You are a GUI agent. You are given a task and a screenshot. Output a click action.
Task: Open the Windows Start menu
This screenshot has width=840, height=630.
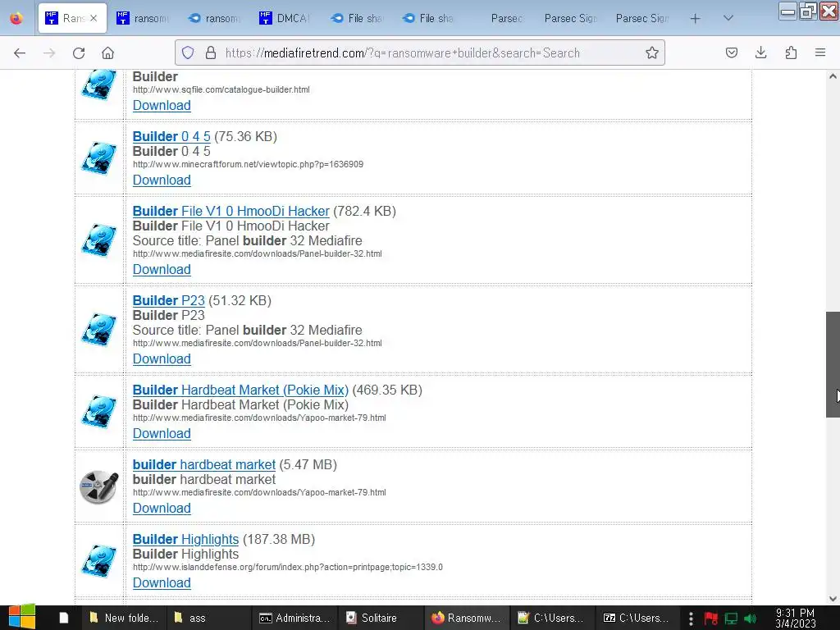pyautogui.click(x=21, y=618)
